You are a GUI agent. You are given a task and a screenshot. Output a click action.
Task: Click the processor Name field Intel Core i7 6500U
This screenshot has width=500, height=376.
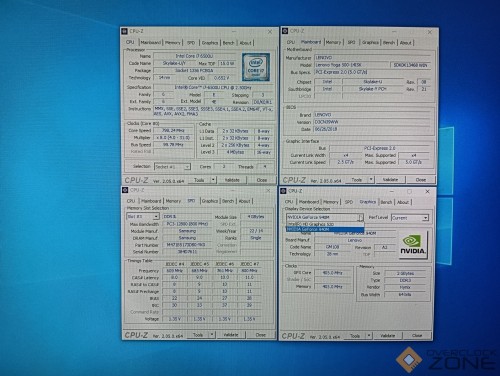[x=194, y=56]
